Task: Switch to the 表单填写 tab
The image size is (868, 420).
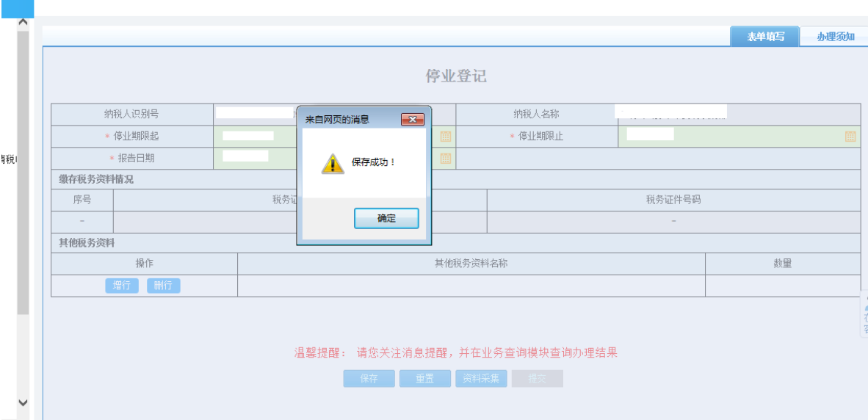Action: point(765,37)
